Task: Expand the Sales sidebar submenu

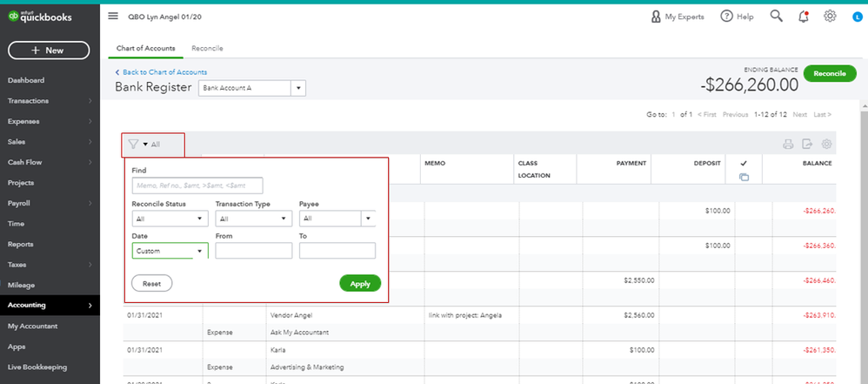Action: point(90,142)
